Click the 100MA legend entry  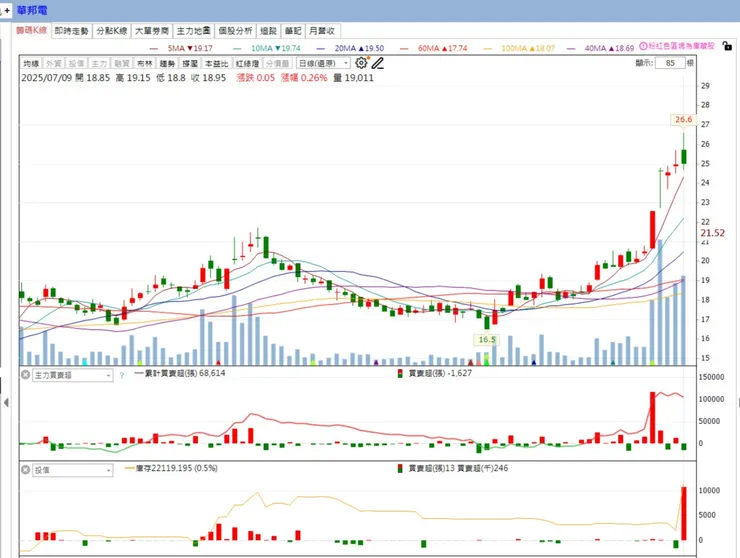click(x=520, y=48)
